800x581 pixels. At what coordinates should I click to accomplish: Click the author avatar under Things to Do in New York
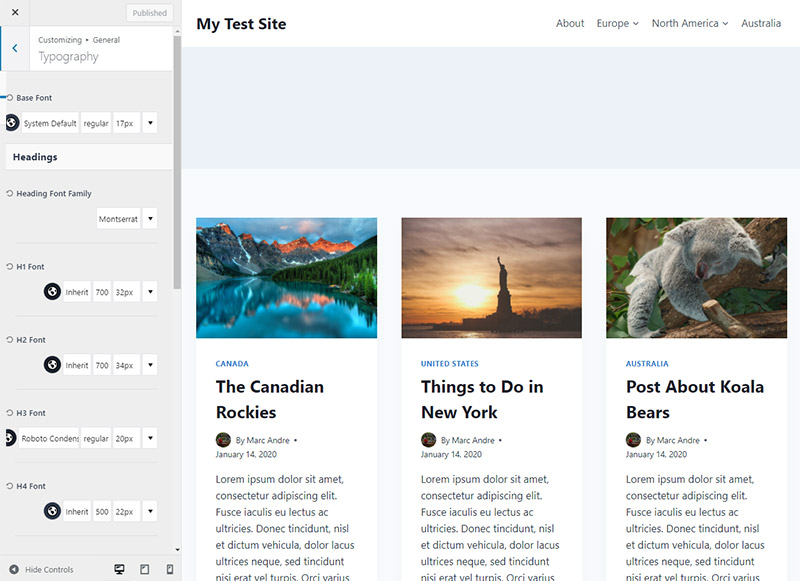[428, 439]
